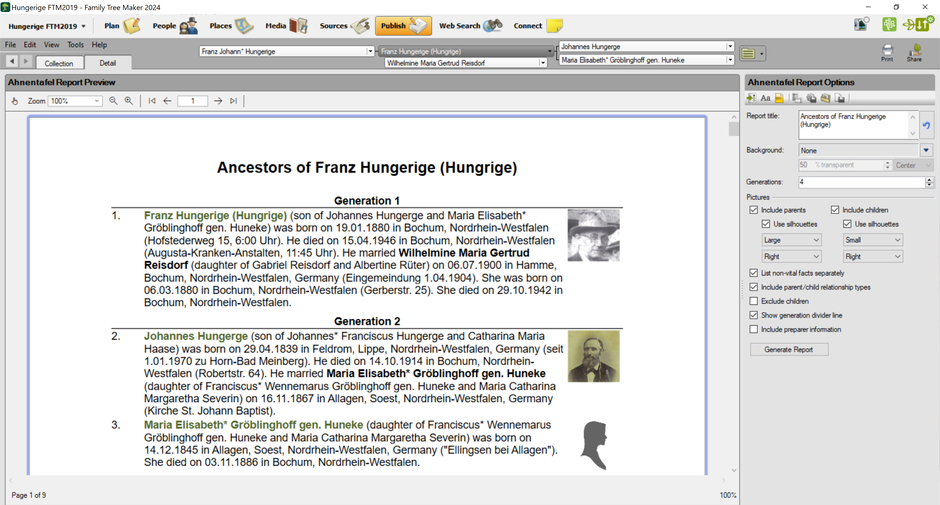Click report preview vertical scrollbar thumb
Viewport: 940px width, 505px height.
pos(734,129)
